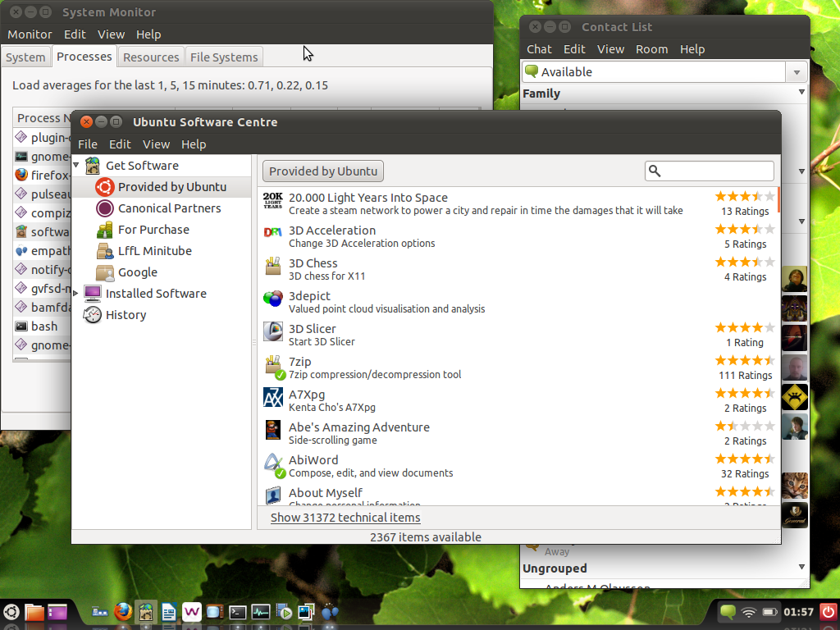This screenshot has height=630, width=840.
Task: Open the terminal icon in the panel
Action: pyautogui.click(x=237, y=612)
